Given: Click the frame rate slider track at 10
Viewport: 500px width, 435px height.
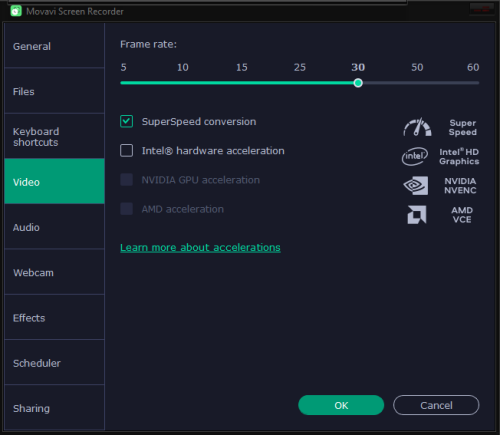Looking at the screenshot, I should [x=183, y=83].
